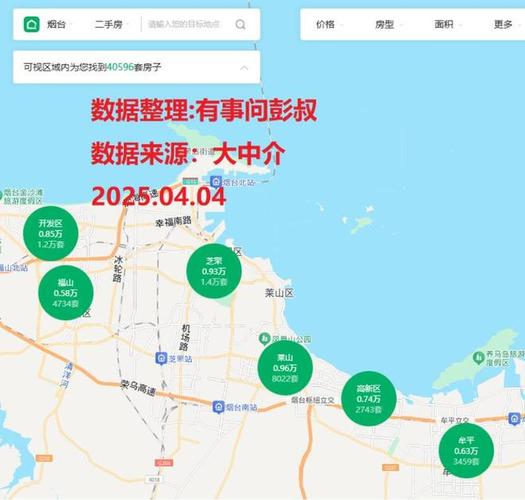Select the 高新区 district bubble
The width and height of the screenshot is (525, 500).
[369, 399]
